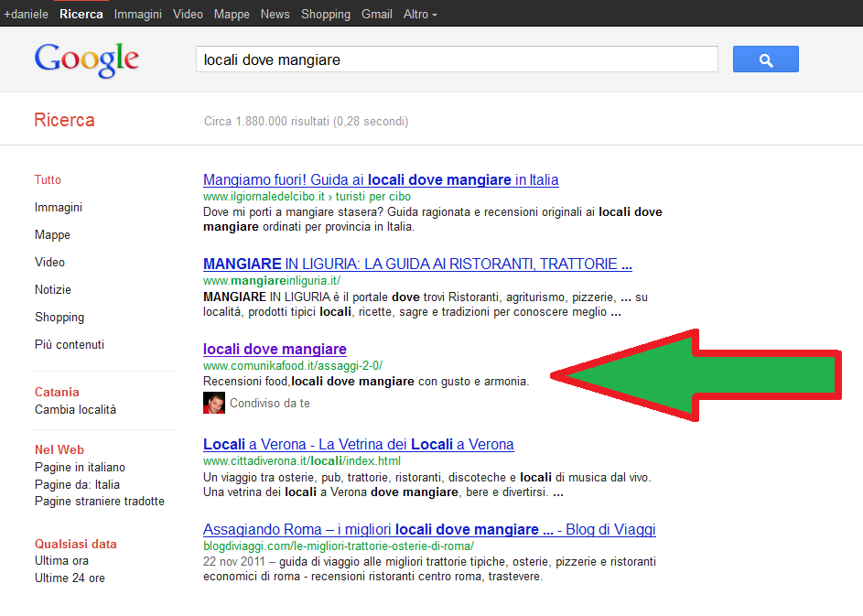Viewport: 863px width, 616px height.
Task: Filter results by Video in sidebar
Action: point(49,263)
